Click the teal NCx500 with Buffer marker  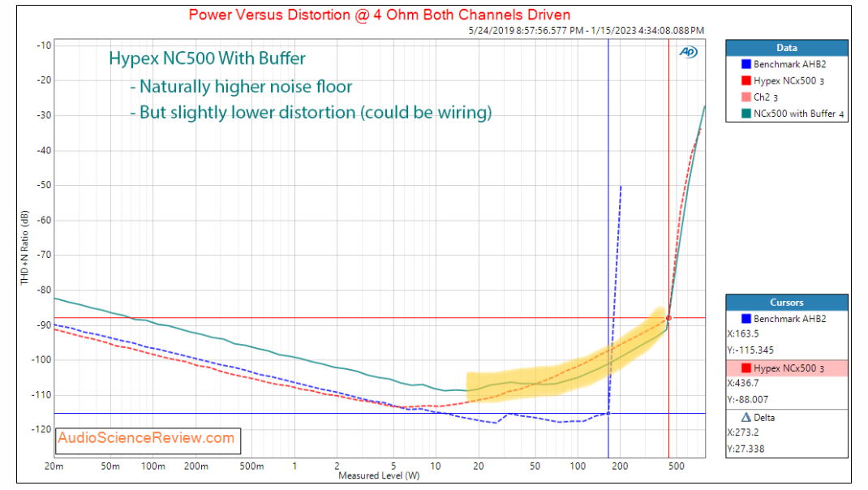pos(746,114)
